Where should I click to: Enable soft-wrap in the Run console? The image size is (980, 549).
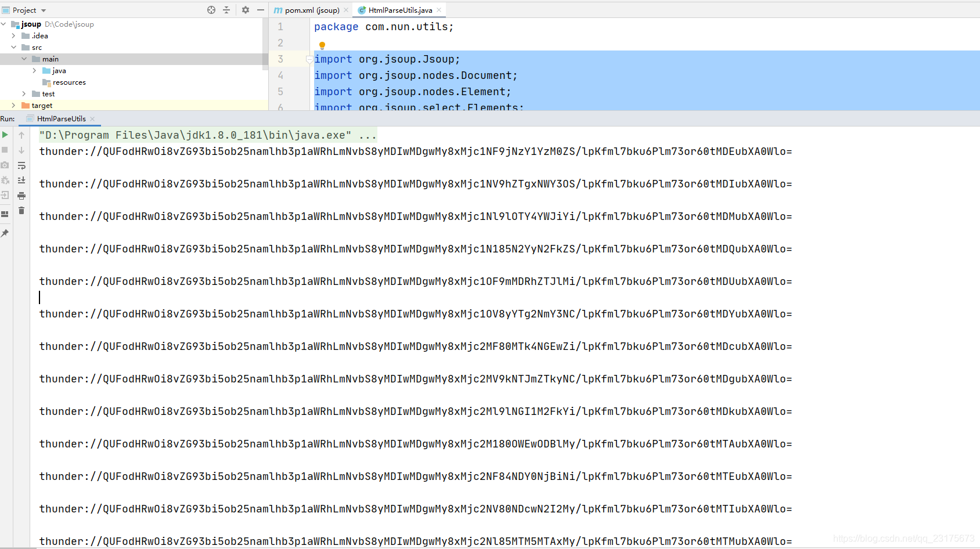click(21, 165)
